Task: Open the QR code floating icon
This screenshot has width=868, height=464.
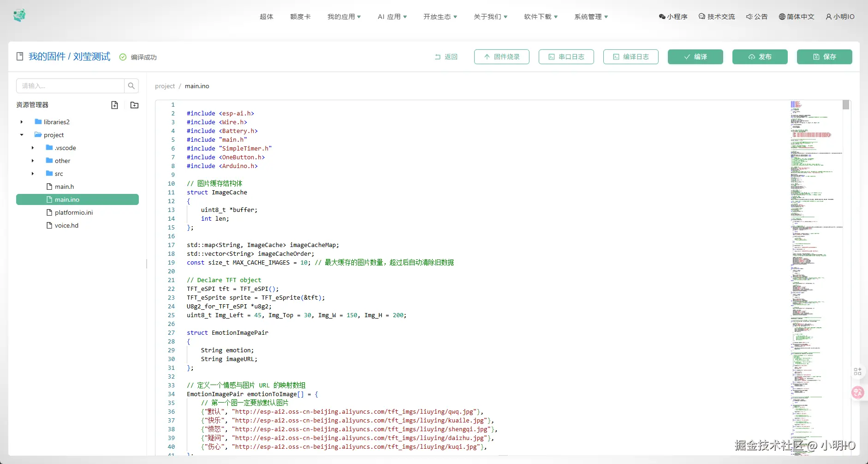Action: point(857,371)
